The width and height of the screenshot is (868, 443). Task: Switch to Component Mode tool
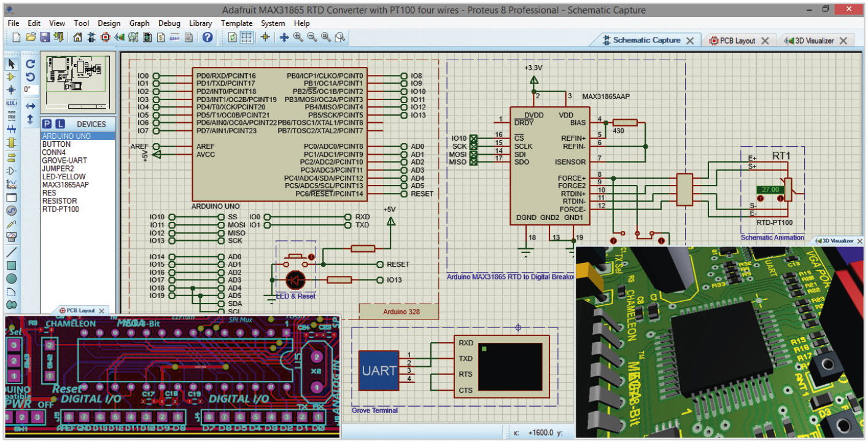point(11,77)
